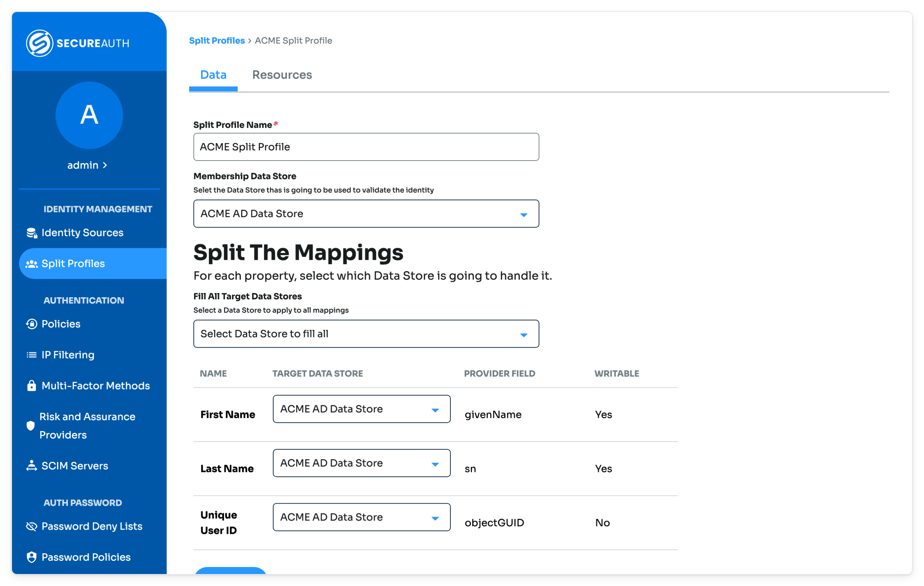924x586 pixels.
Task: Open Identity Sources in sidebar
Action: click(82, 232)
